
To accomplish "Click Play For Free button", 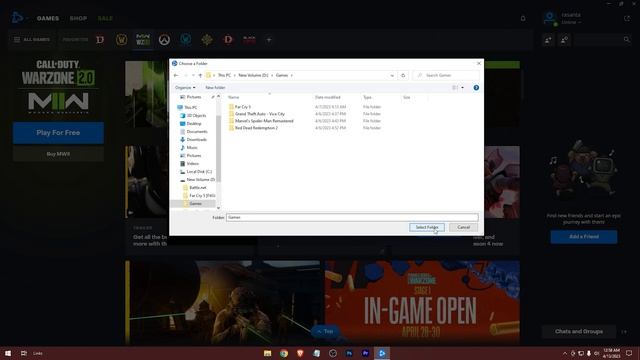I will (x=58, y=133).
